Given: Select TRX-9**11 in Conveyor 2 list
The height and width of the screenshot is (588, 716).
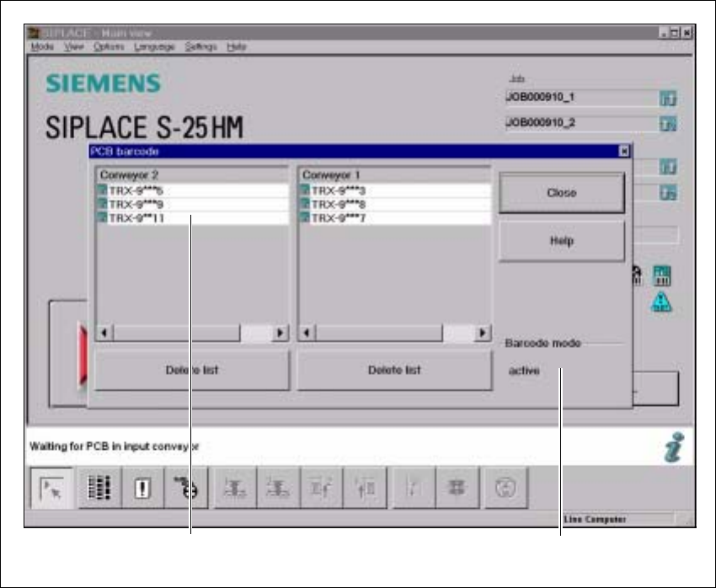Looking at the screenshot, I should [193, 218].
